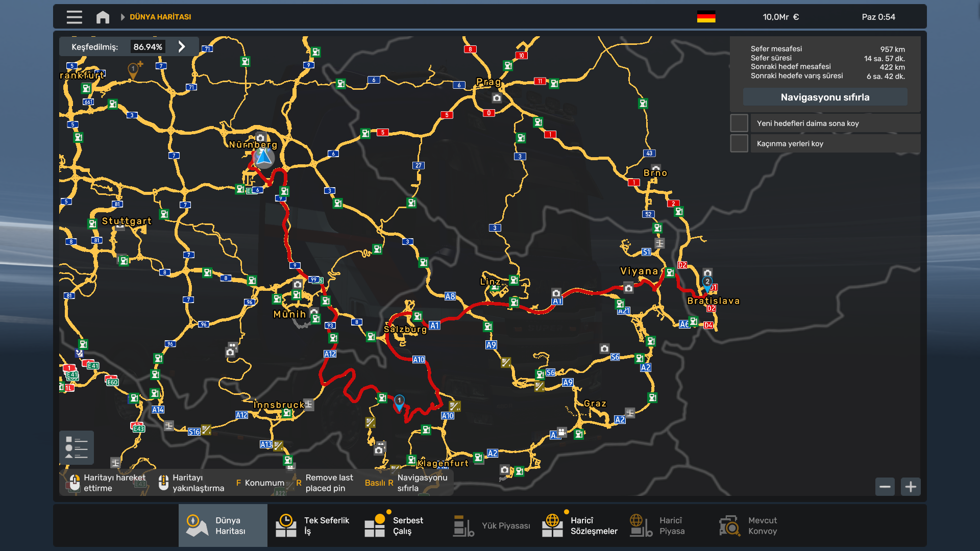Screen dimensions: 980x551
Task: Click the camera icon near Münih
Action: tap(298, 284)
